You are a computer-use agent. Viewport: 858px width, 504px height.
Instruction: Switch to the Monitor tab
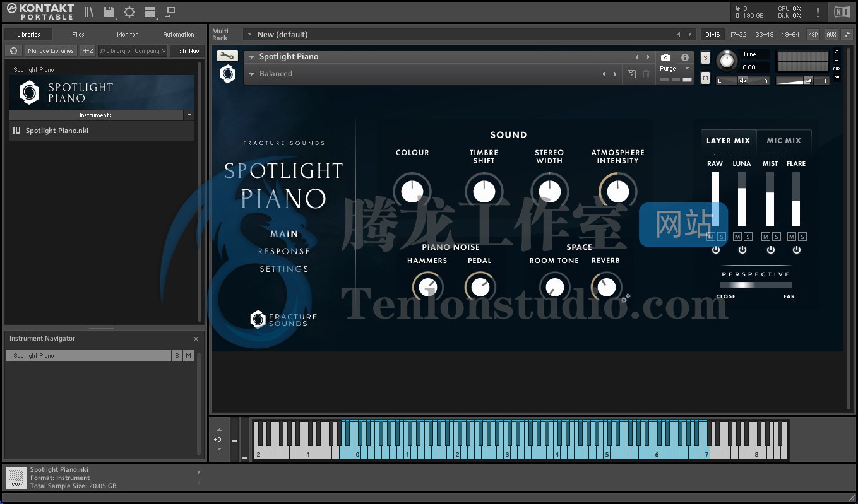128,35
